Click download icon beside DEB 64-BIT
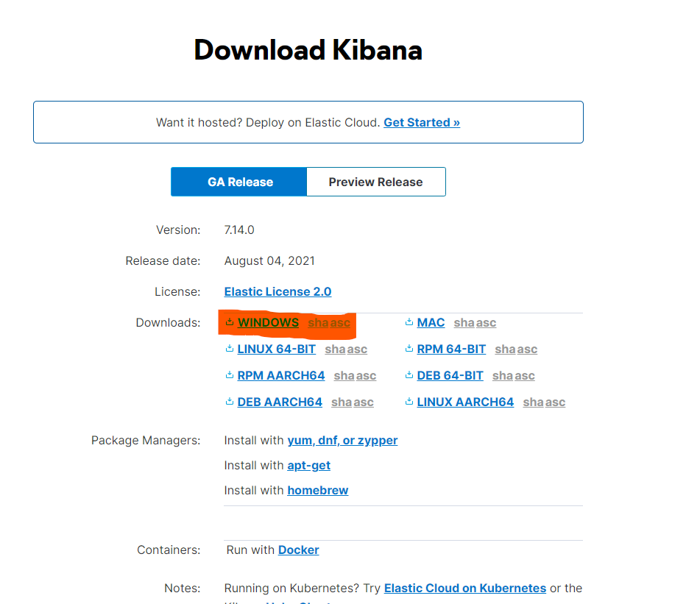The image size is (700, 604). (x=409, y=374)
